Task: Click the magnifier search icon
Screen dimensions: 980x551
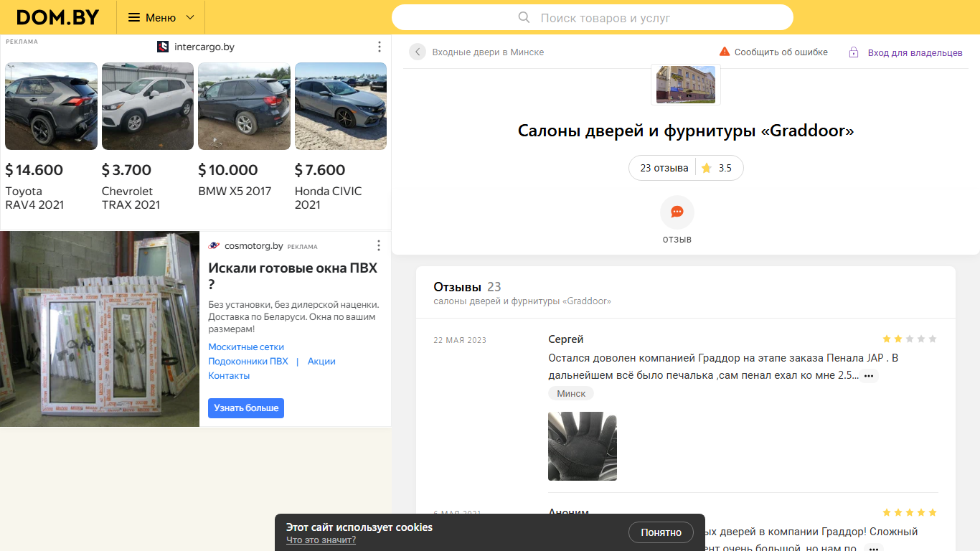Action: [x=524, y=17]
